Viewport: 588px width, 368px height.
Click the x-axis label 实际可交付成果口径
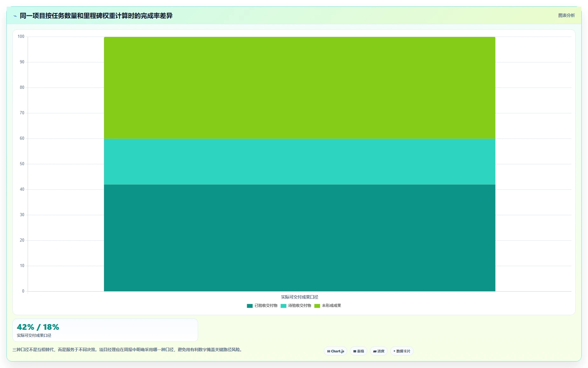[x=300, y=297]
